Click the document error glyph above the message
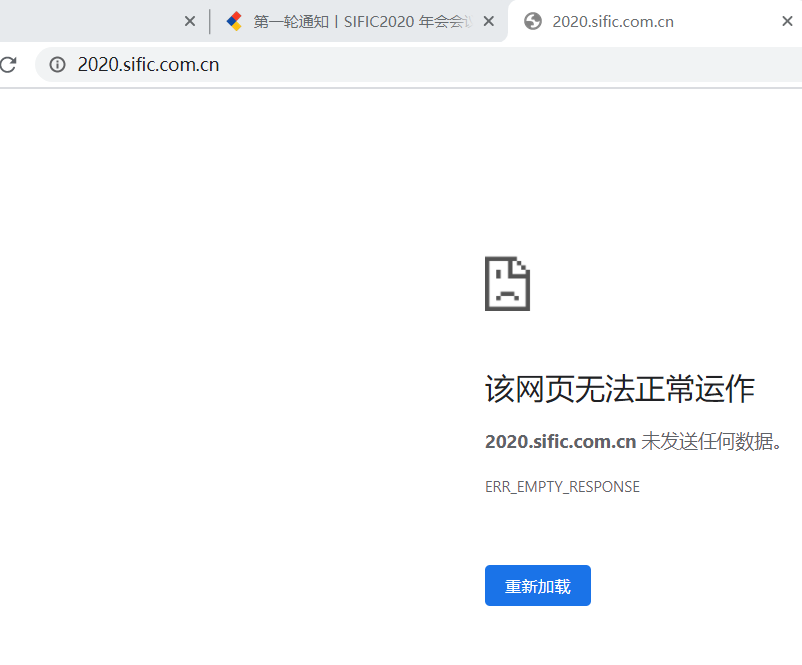This screenshot has width=802, height=665. [x=507, y=284]
